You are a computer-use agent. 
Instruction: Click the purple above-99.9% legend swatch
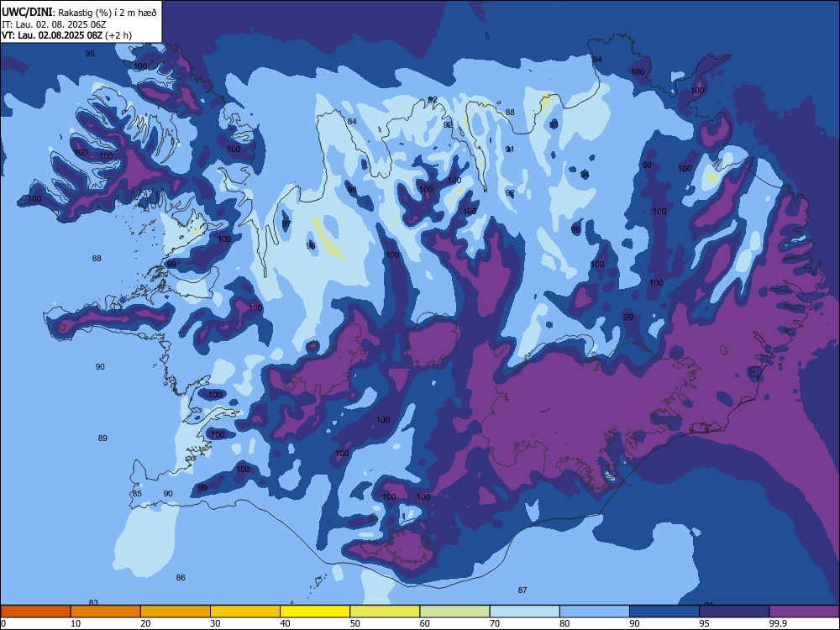tap(804, 612)
